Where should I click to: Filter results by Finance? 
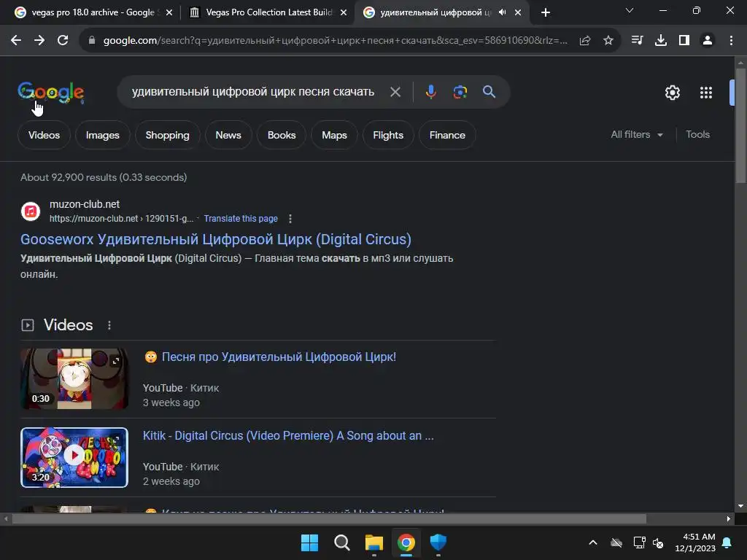[x=447, y=135]
